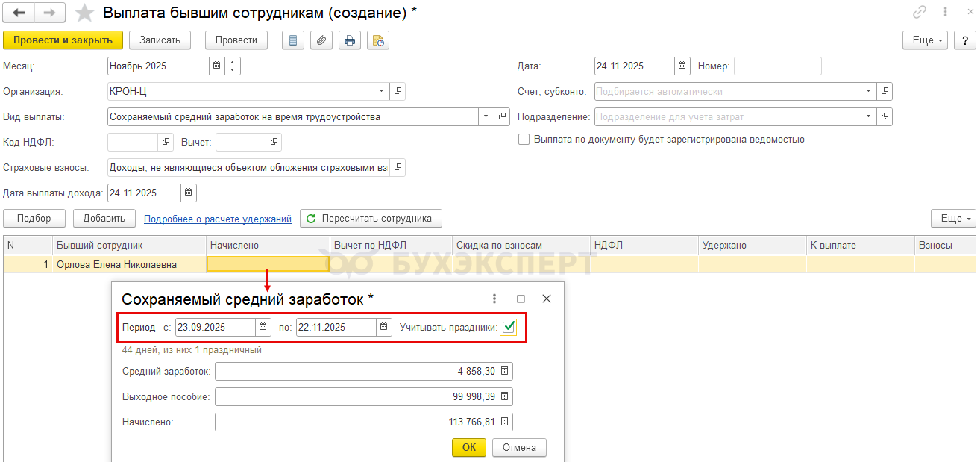Open the table Еще menu

953,219
